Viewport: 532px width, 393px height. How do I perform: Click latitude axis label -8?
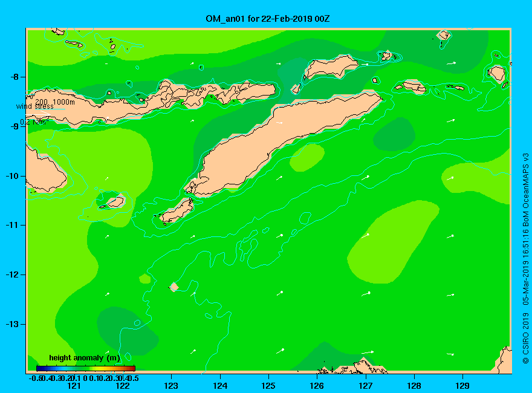pyautogui.click(x=15, y=77)
